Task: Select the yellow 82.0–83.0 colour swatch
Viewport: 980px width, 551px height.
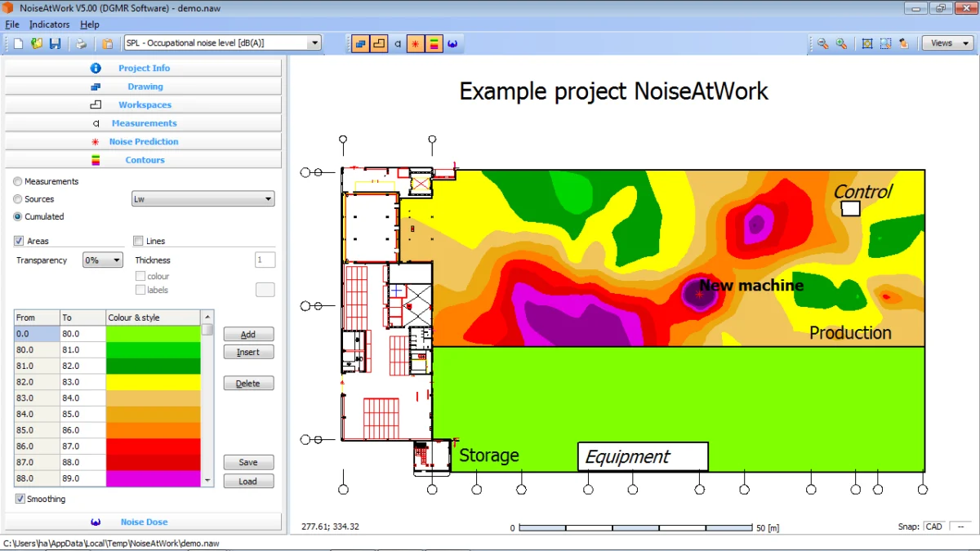Action: click(x=154, y=382)
